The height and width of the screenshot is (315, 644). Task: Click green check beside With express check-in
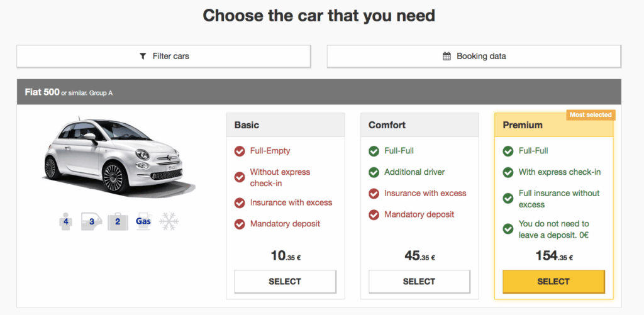click(x=508, y=172)
